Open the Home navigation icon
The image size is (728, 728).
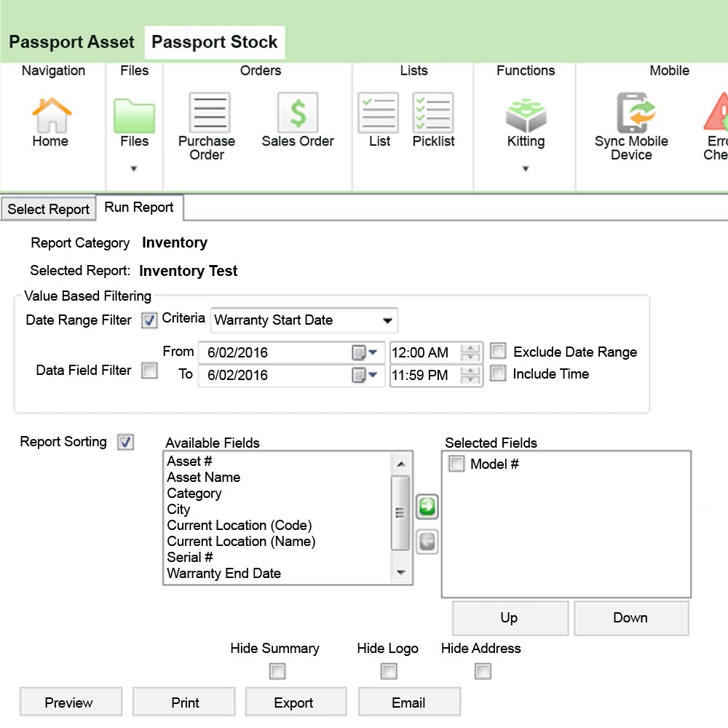tap(51, 115)
